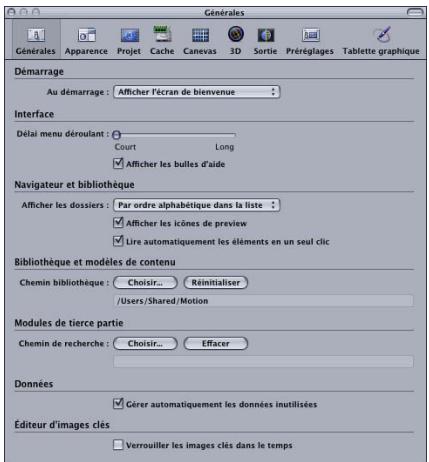Click the toolbar toggle pill in title bar
Screen dimensions: 429x462
415,12
